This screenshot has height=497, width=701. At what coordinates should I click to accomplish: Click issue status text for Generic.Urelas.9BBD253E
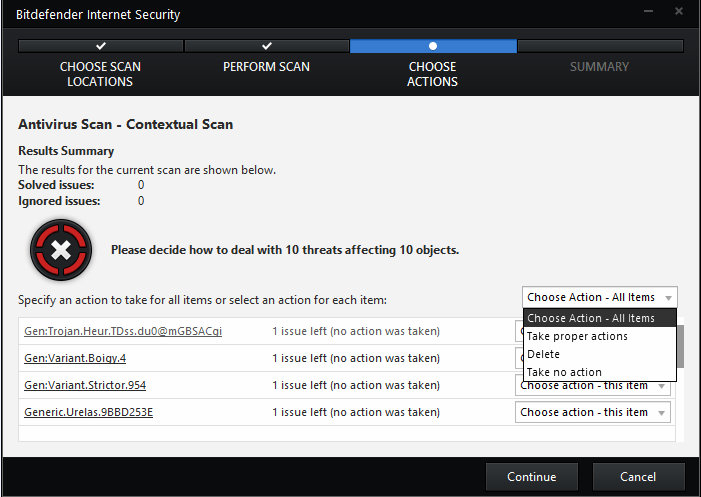356,412
